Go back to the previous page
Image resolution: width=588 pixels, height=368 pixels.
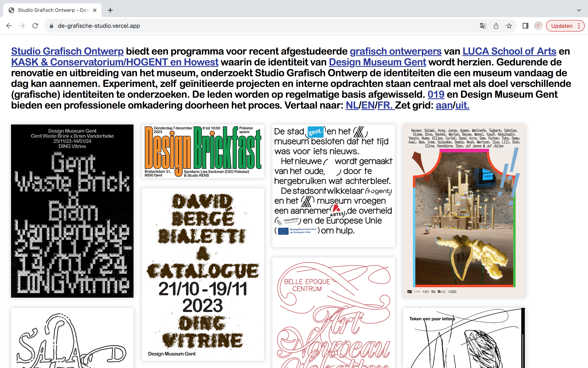click(9, 26)
